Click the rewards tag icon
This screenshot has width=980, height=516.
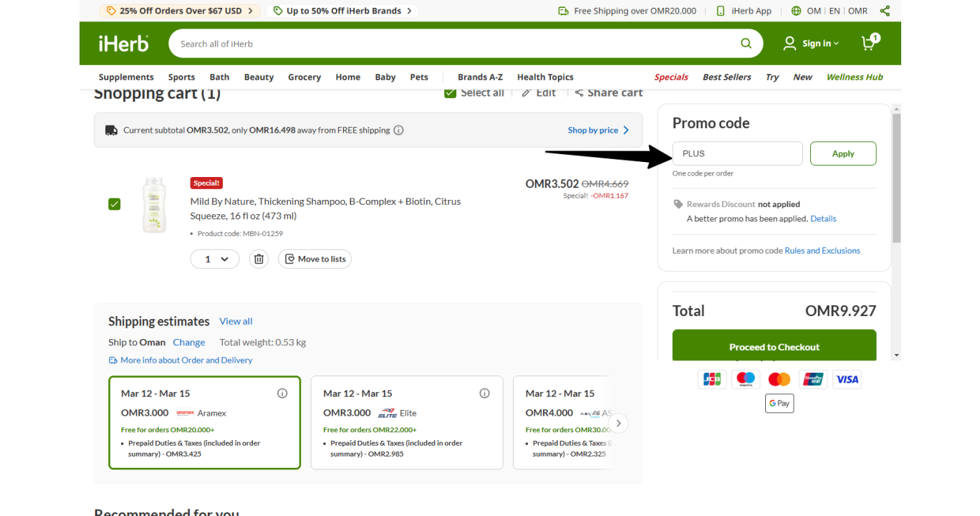click(678, 204)
